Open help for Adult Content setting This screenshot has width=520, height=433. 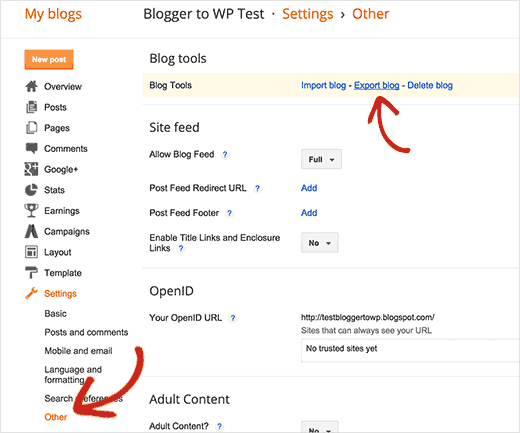pyautogui.click(x=219, y=426)
